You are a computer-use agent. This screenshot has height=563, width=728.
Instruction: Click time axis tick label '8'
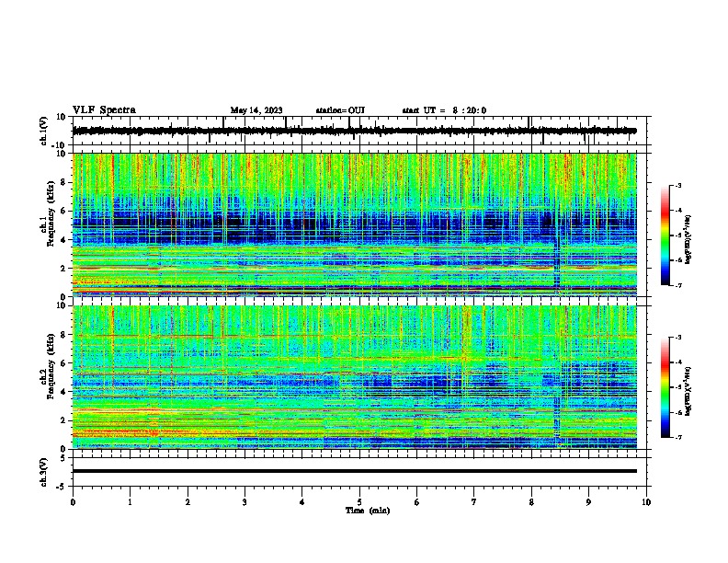[x=531, y=502]
